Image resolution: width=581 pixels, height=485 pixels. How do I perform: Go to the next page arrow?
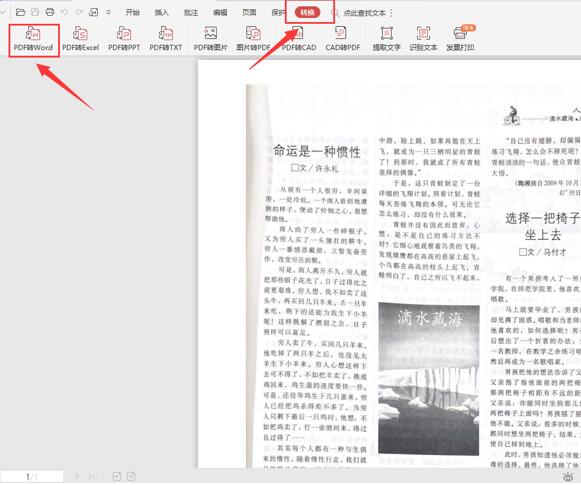pos(77,477)
